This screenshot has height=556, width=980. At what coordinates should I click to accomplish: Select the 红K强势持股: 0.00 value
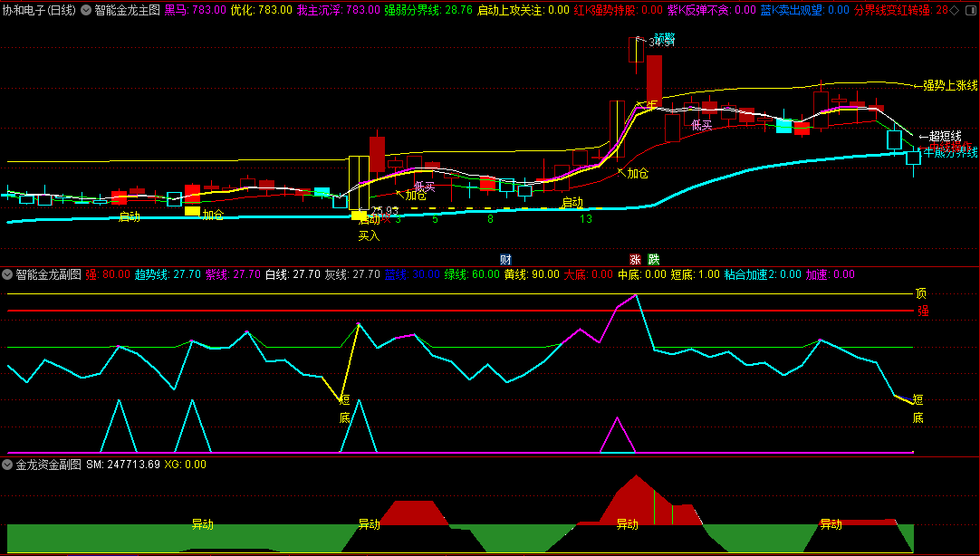click(618, 10)
